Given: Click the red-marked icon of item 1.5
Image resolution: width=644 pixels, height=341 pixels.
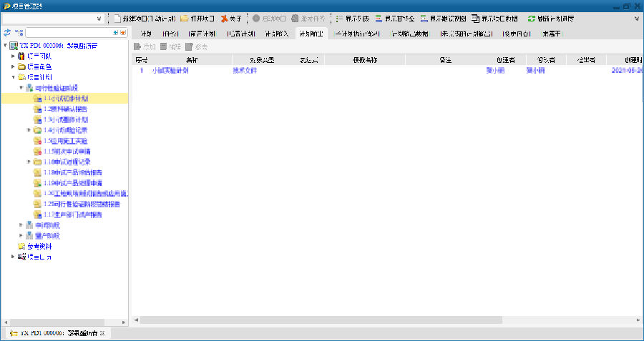Looking at the screenshot, I should coord(37,141).
